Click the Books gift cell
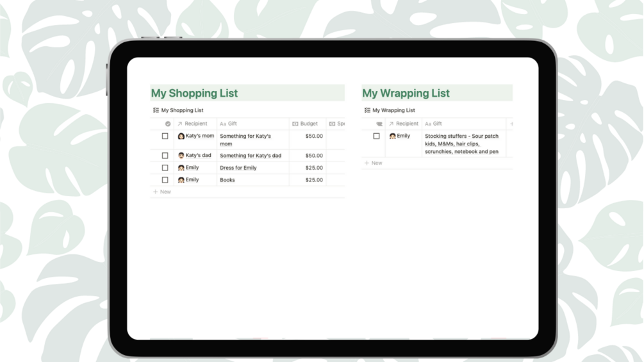The width and height of the screenshot is (644, 362). point(253,180)
